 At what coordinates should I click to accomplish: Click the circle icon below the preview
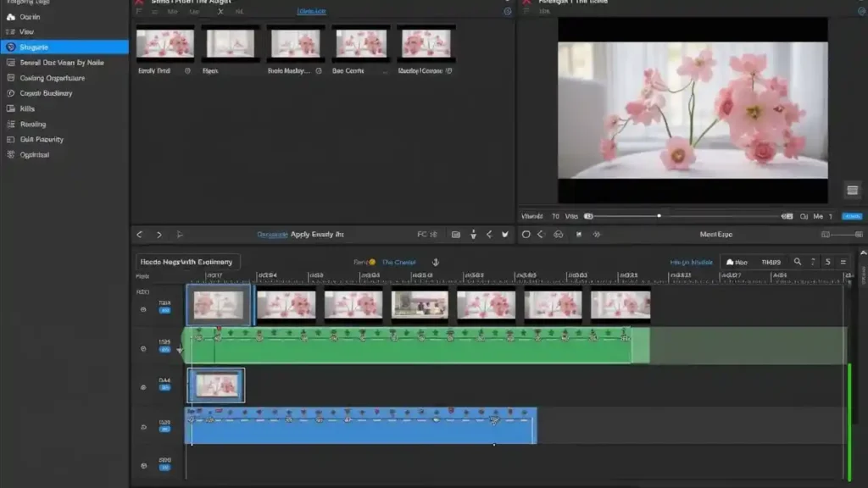point(526,235)
